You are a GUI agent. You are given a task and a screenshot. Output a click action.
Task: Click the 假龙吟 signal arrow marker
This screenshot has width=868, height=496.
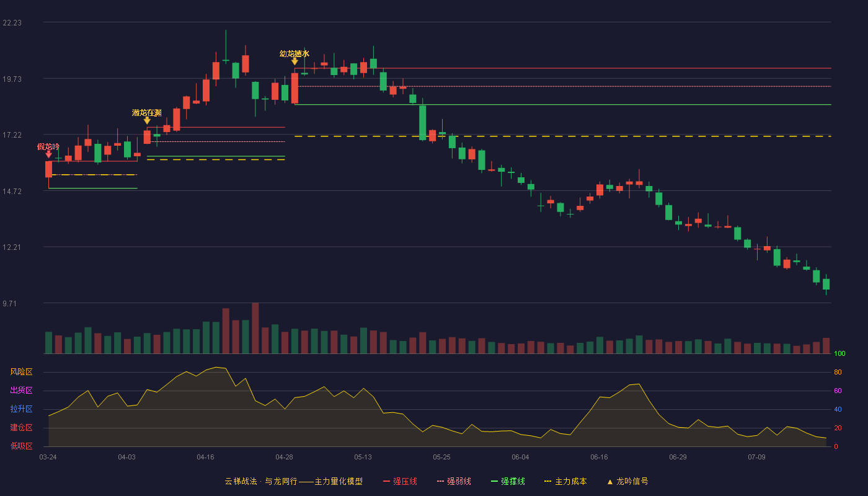[48, 154]
